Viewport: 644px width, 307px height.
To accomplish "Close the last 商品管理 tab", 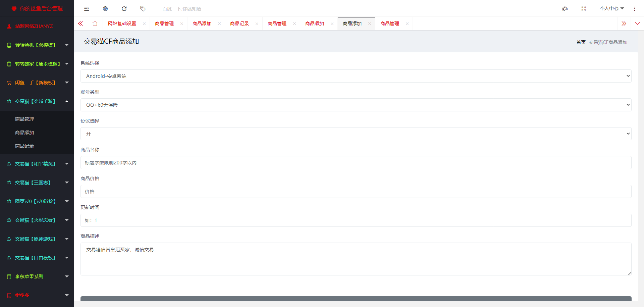I will [407, 23].
